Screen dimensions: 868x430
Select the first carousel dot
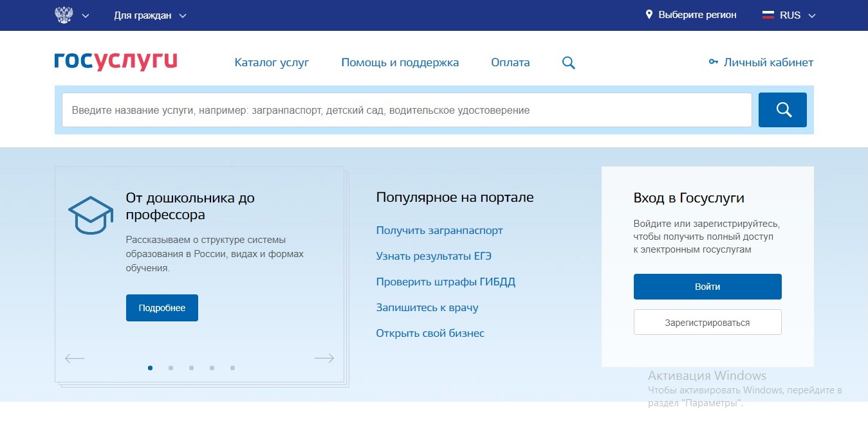[x=151, y=368]
